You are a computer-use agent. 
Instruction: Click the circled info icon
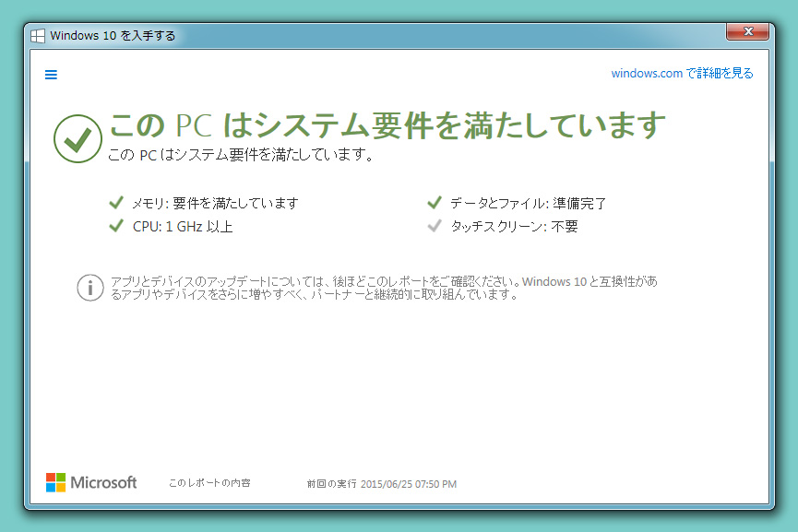(89, 287)
